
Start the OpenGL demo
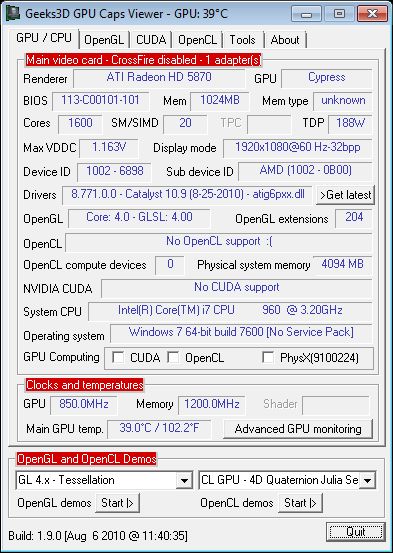pyautogui.click(x=117, y=503)
